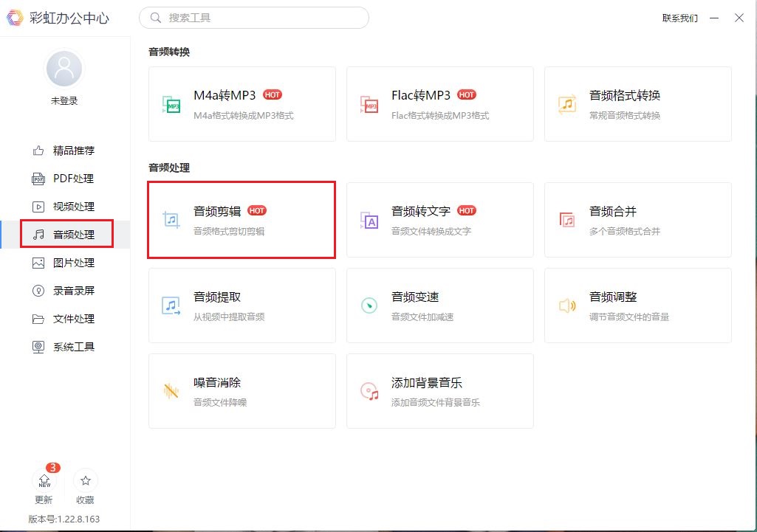Launch the 音频变速 speed change tool

point(439,305)
